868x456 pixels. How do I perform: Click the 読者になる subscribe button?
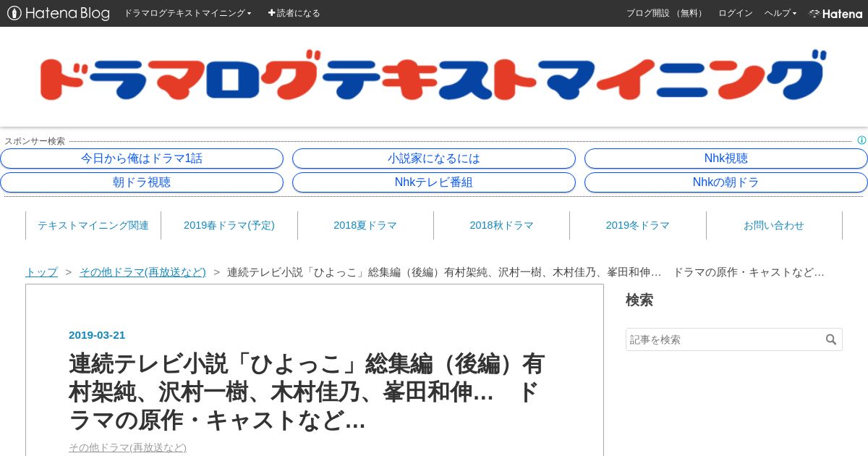294,13
